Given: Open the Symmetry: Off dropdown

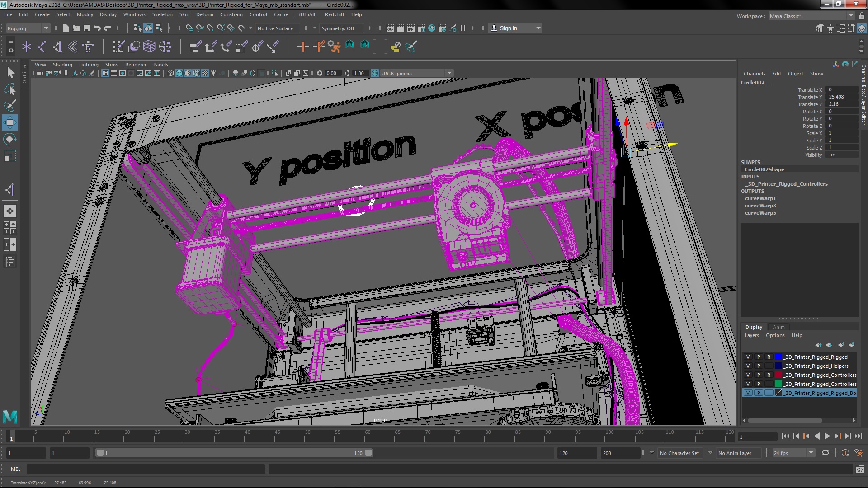Looking at the screenshot, I should [x=342, y=28].
